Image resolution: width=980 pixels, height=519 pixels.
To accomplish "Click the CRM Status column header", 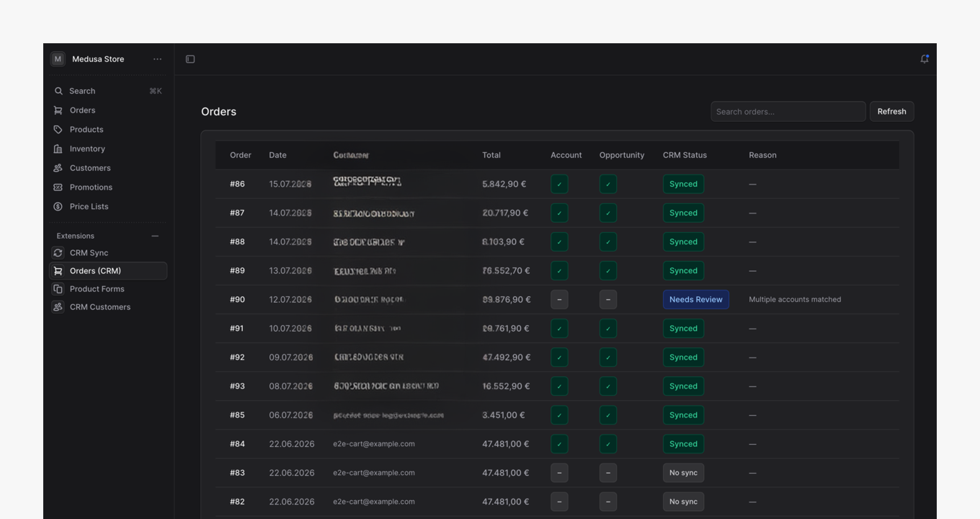I will coord(685,155).
